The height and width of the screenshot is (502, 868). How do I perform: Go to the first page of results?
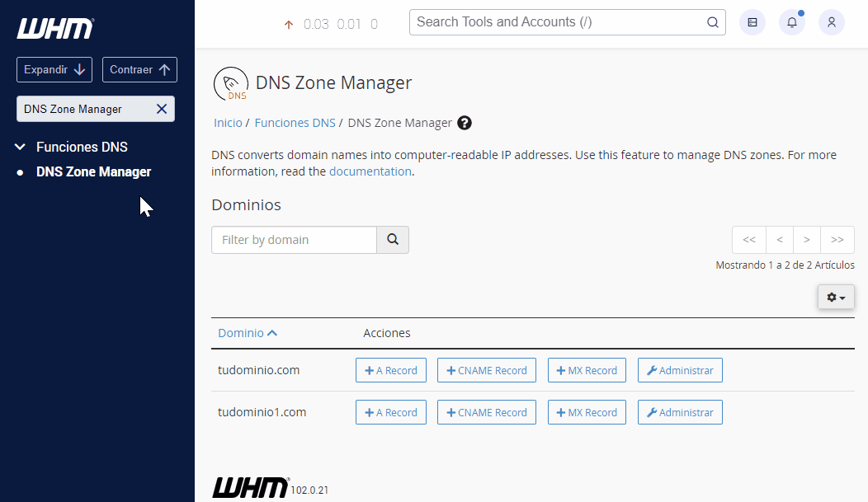coord(749,239)
